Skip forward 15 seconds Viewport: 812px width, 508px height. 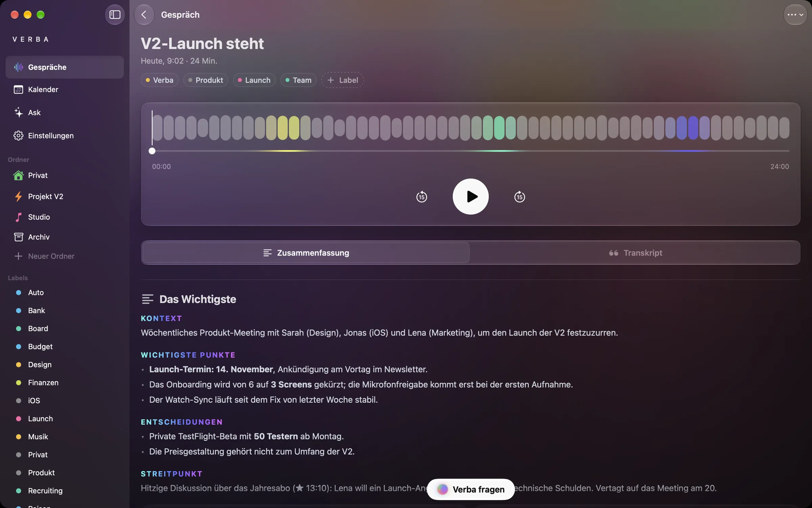[520, 197]
